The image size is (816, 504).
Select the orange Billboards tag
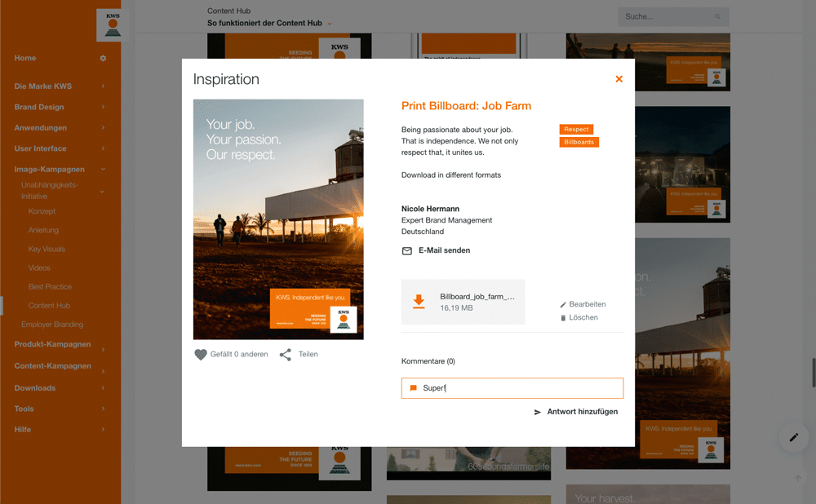(x=579, y=142)
